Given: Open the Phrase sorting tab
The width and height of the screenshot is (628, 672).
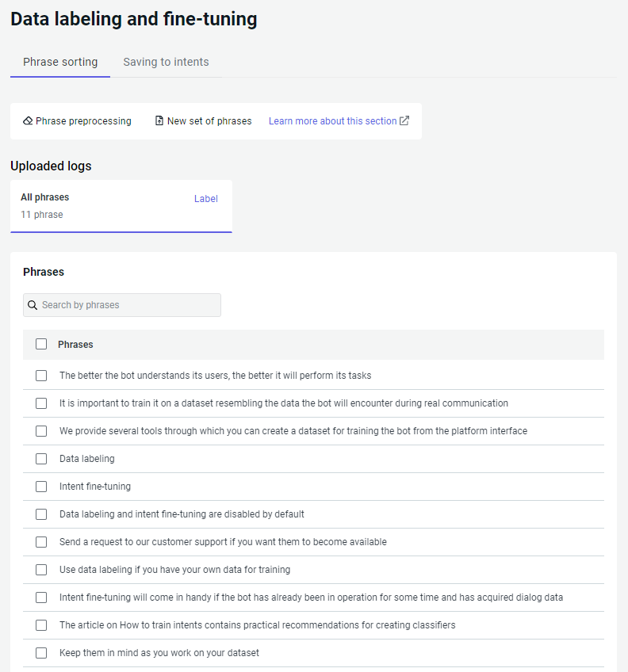Looking at the screenshot, I should [60, 62].
